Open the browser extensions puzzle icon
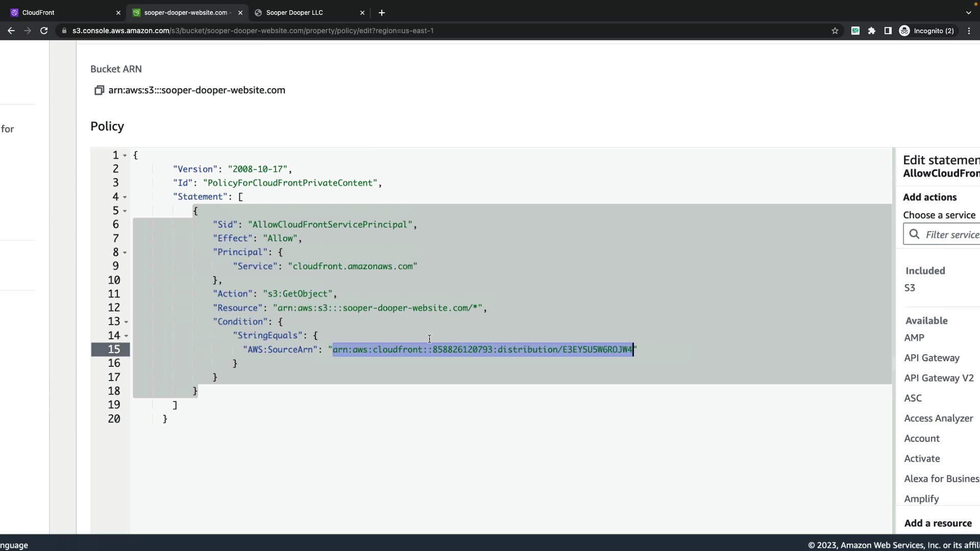Viewport: 980px width, 551px height. coord(872,31)
